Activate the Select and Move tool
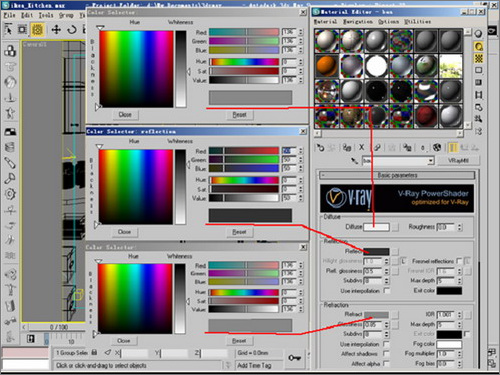 [x=56, y=30]
